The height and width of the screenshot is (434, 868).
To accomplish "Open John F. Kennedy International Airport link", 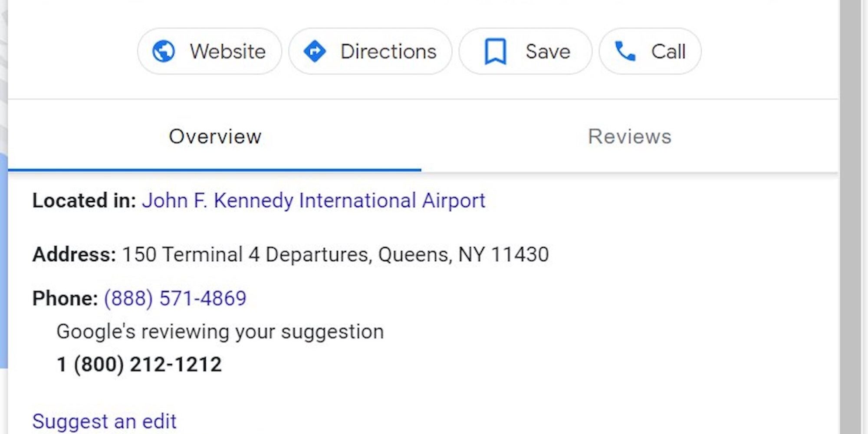I will pyautogui.click(x=313, y=201).
